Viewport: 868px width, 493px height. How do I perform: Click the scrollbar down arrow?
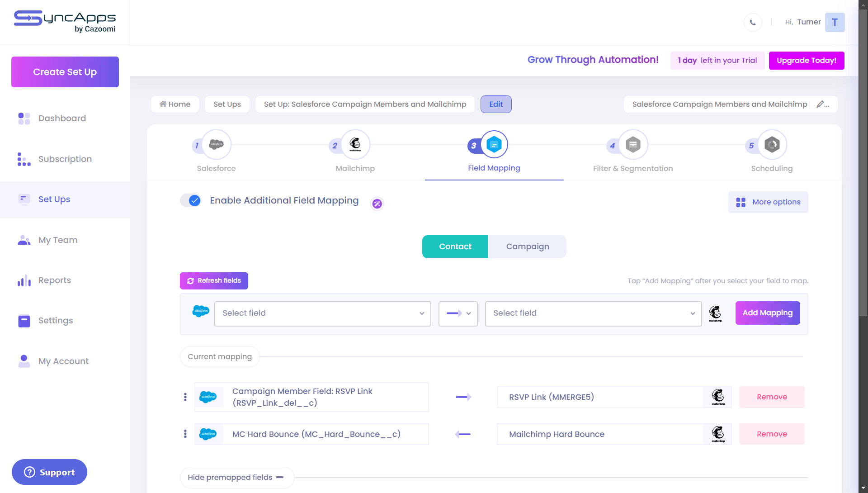(863, 488)
